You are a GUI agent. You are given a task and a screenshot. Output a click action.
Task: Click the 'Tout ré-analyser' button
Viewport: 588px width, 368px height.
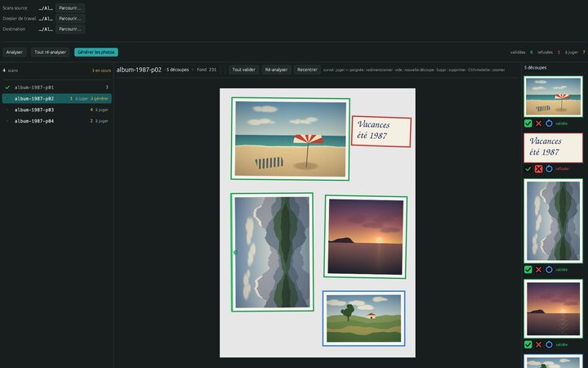point(51,52)
